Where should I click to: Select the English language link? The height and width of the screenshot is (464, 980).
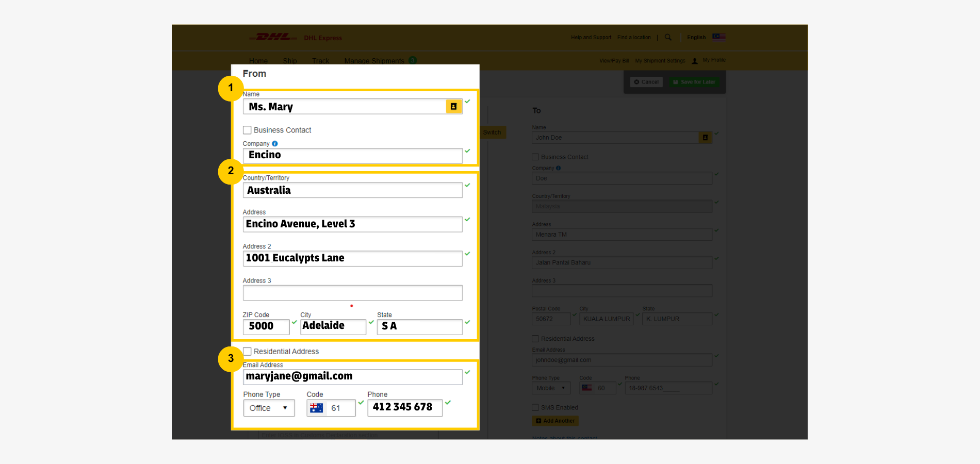pos(696,37)
